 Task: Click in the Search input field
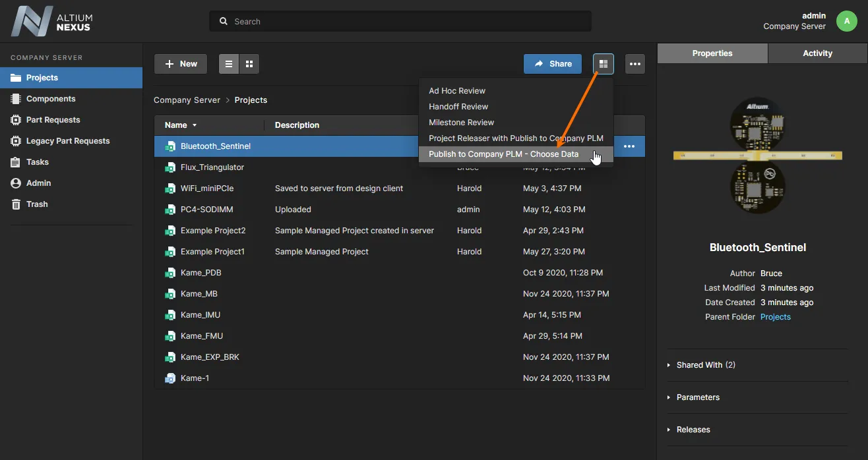click(400, 21)
